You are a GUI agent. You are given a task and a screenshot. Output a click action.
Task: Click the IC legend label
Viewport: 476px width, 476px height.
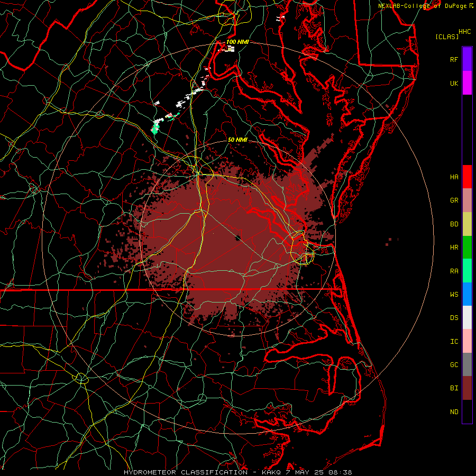pyautogui.click(x=454, y=342)
